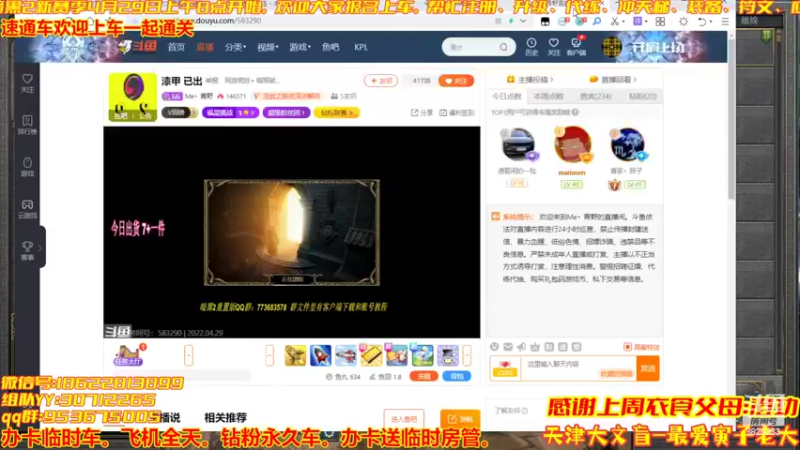
Task: Open the 直播回看 replay link
Action: pos(613,80)
